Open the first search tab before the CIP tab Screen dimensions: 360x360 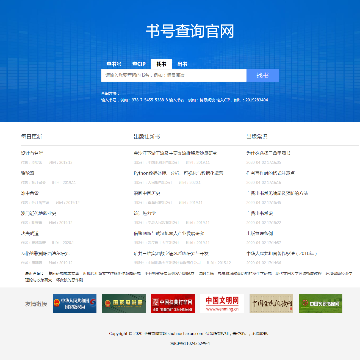pyautogui.click(x=114, y=64)
